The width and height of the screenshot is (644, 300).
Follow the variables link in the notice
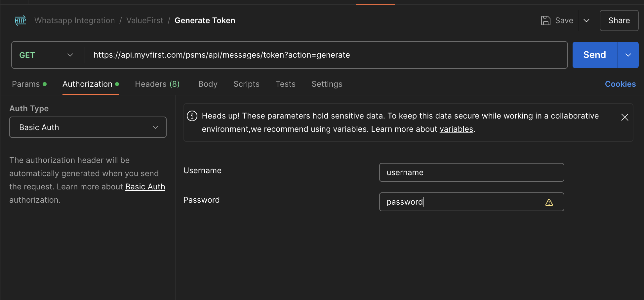(456, 129)
